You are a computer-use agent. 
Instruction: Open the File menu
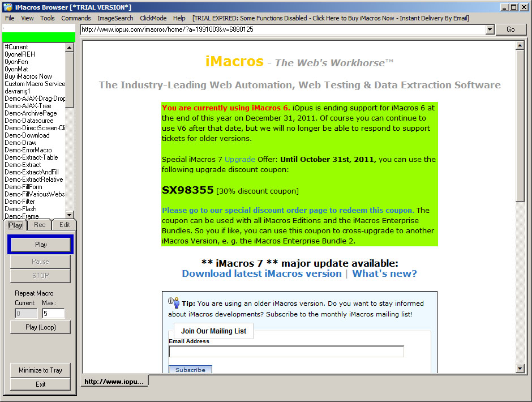coord(10,18)
